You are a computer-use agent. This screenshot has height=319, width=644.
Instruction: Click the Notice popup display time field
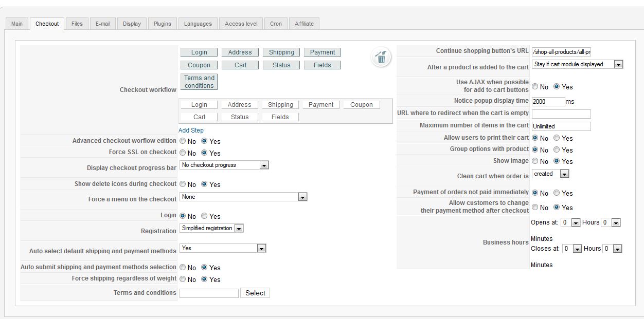(x=548, y=102)
